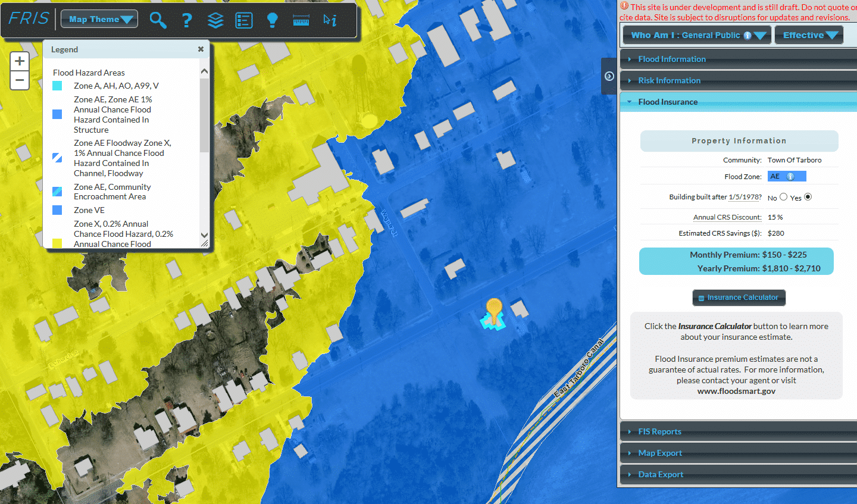Open the Effective dropdown

[809, 35]
